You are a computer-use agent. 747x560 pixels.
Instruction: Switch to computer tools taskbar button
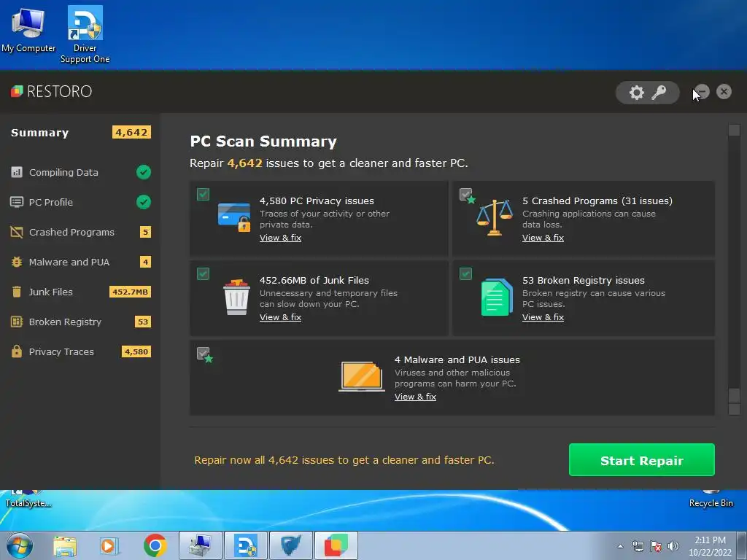(x=201, y=545)
